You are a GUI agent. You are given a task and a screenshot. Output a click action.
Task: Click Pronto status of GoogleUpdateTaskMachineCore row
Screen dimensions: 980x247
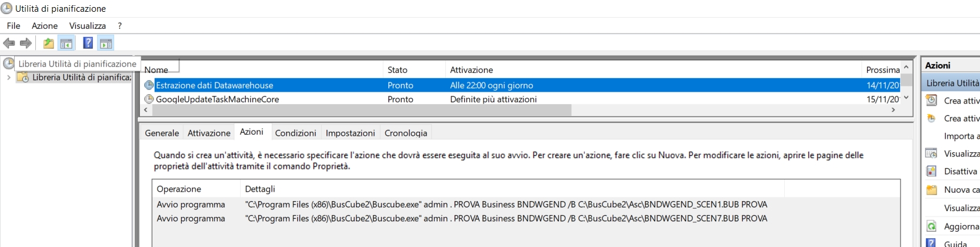(x=400, y=99)
